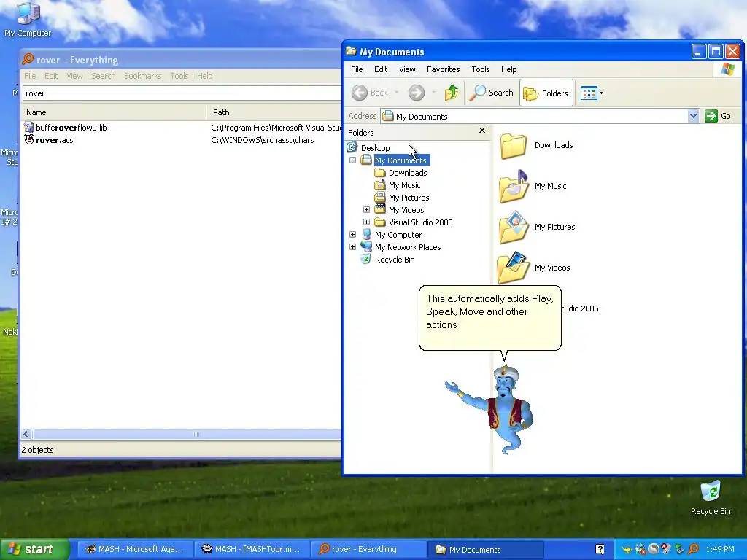Select the My Pictures folder icon in file pane
747x560 pixels.
coord(513,227)
